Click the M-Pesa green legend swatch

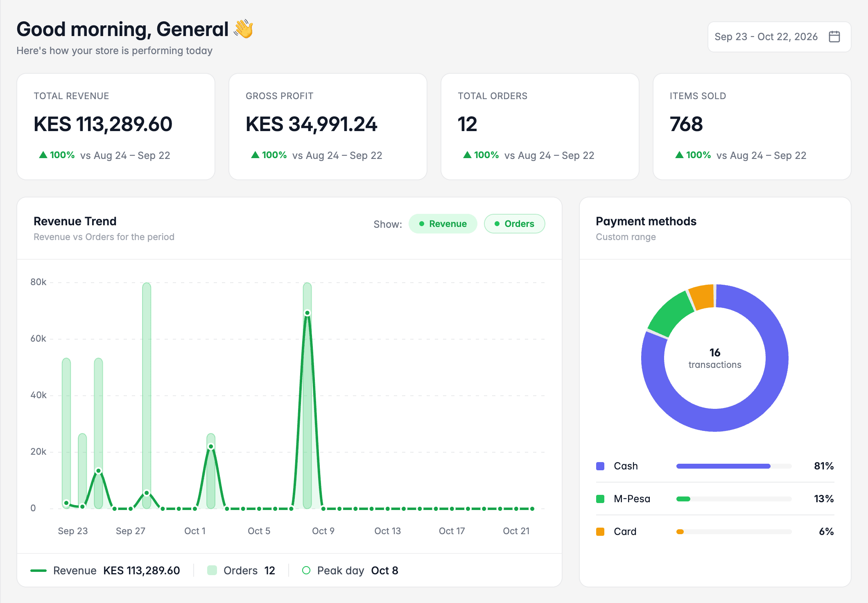[x=600, y=499]
